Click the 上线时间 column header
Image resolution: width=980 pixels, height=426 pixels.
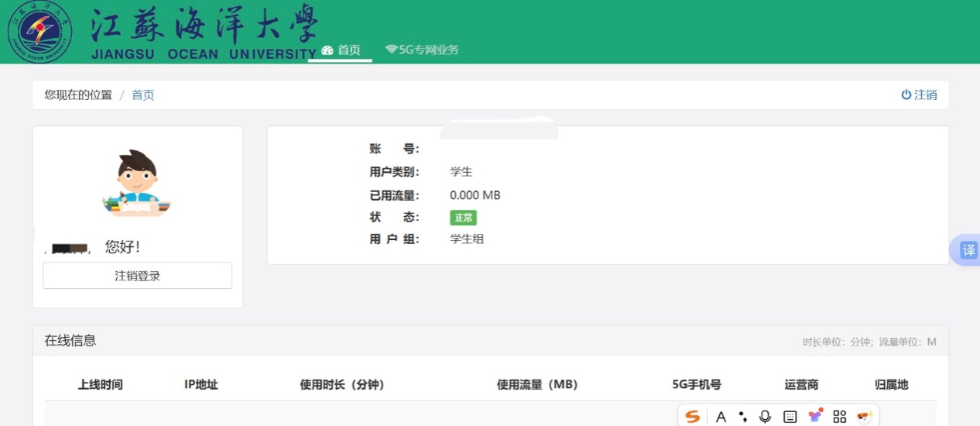click(101, 385)
